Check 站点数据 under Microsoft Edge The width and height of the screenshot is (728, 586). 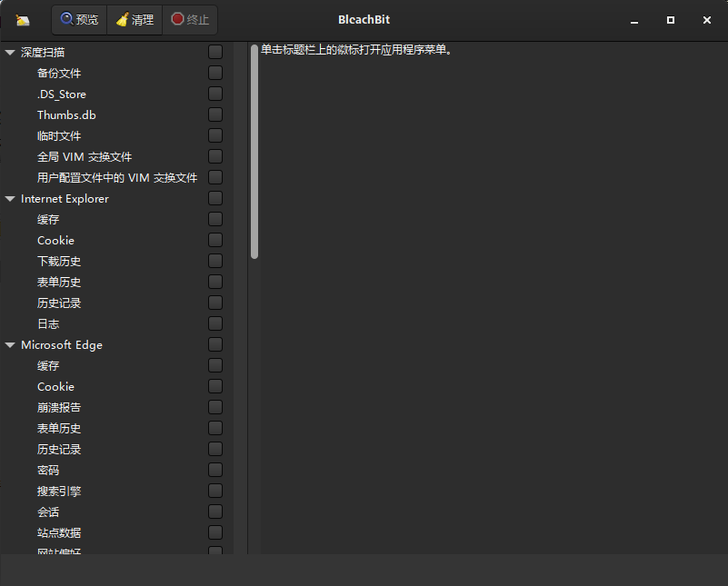[214, 532]
